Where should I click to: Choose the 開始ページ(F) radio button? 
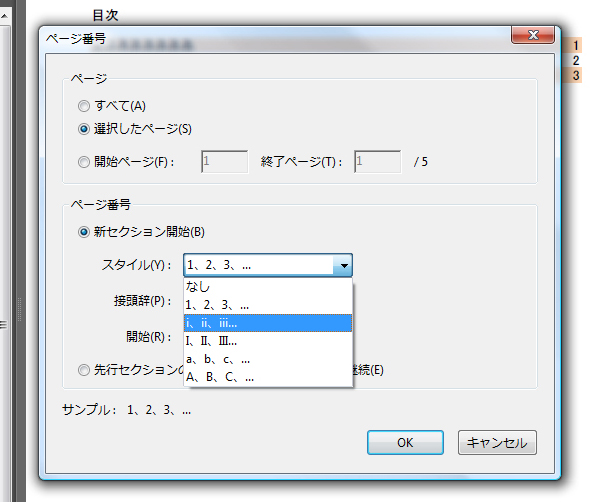84,162
